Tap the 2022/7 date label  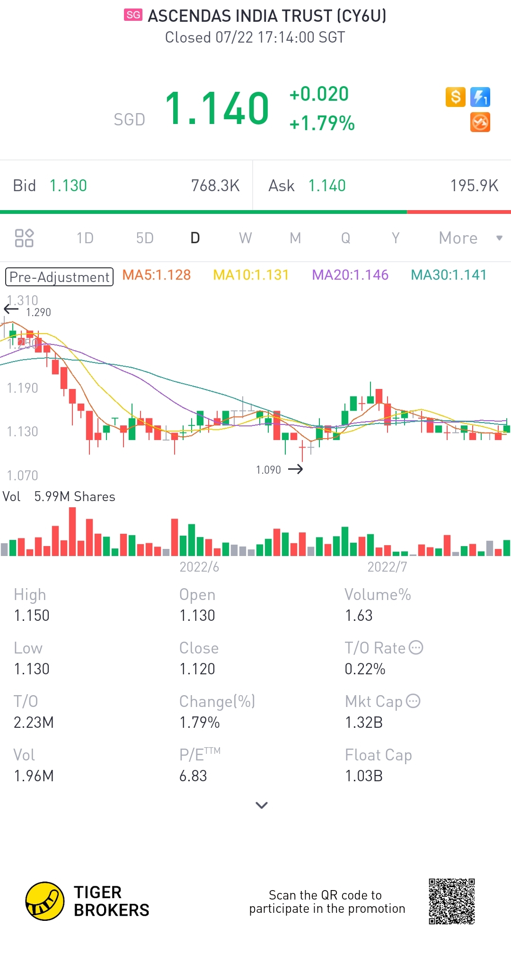click(387, 567)
